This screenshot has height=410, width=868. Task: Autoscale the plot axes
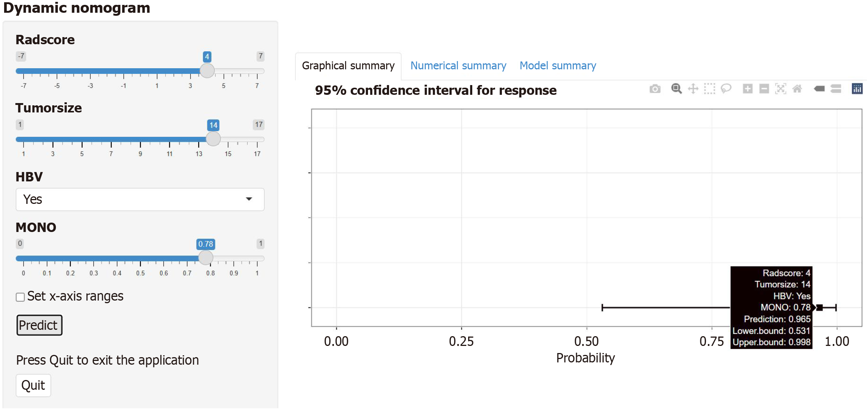[x=781, y=89]
